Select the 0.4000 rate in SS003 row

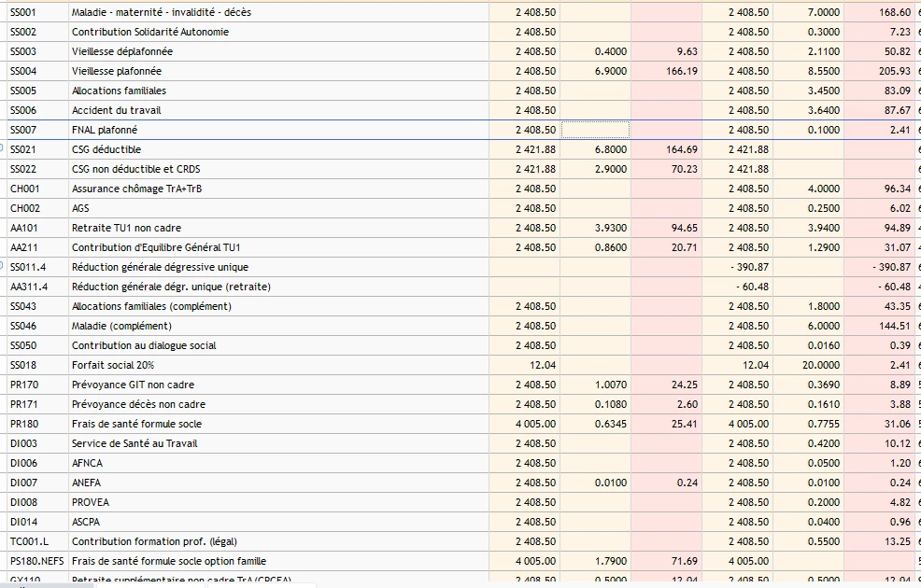(x=595, y=51)
